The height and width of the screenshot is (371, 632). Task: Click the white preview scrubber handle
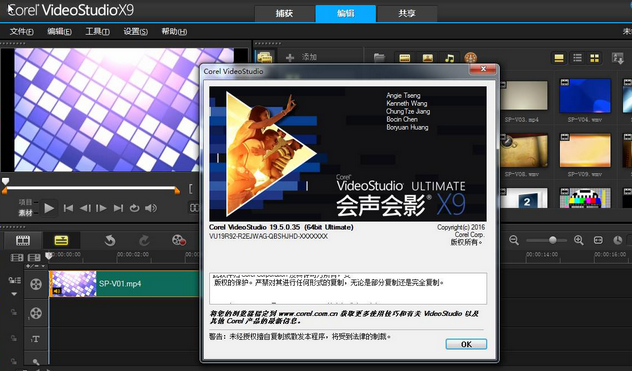point(5,181)
